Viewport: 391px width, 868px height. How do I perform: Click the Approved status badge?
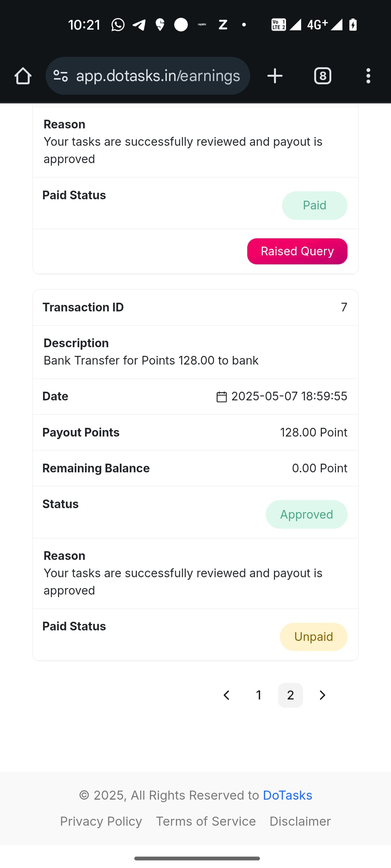pos(307,514)
